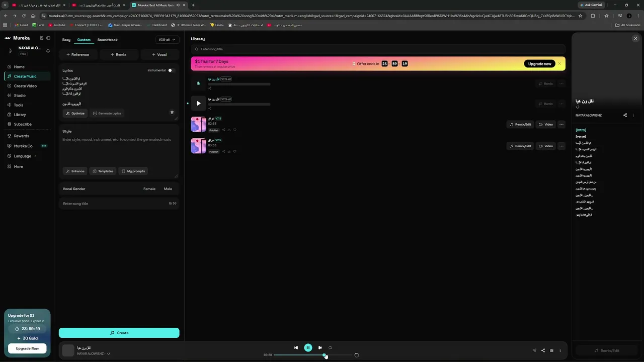Close the right song details panel
644x362 pixels.
[635, 38]
